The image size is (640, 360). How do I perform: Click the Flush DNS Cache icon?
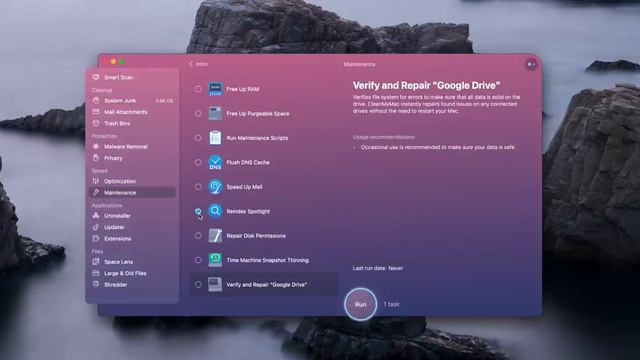click(x=215, y=162)
